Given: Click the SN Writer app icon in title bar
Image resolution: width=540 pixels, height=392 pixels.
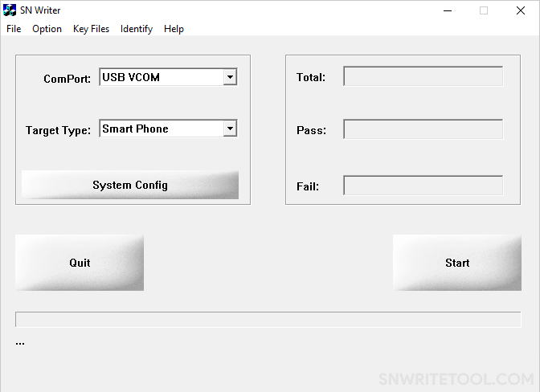Looking at the screenshot, I should (10, 10).
